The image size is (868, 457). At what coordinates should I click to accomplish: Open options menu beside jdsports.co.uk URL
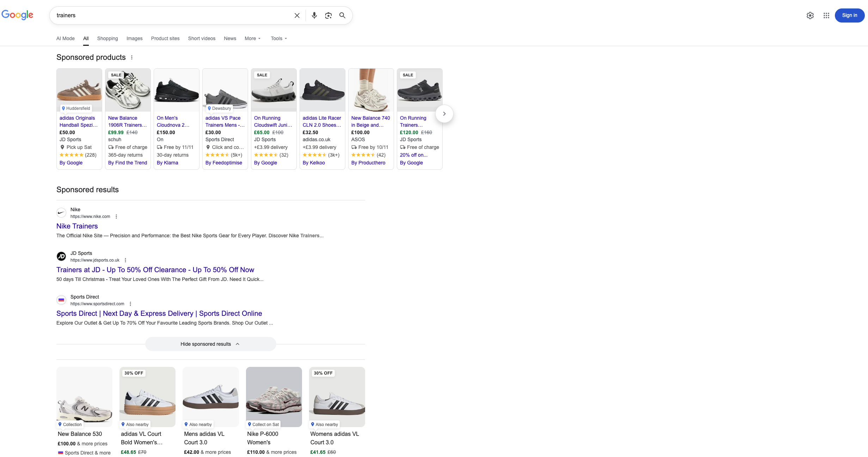point(125,260)
